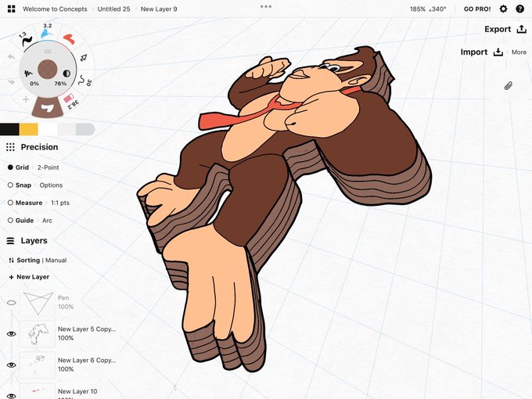Screen dimensions: 532x399
Task: Change the Arc guide type
Action: 47,220
